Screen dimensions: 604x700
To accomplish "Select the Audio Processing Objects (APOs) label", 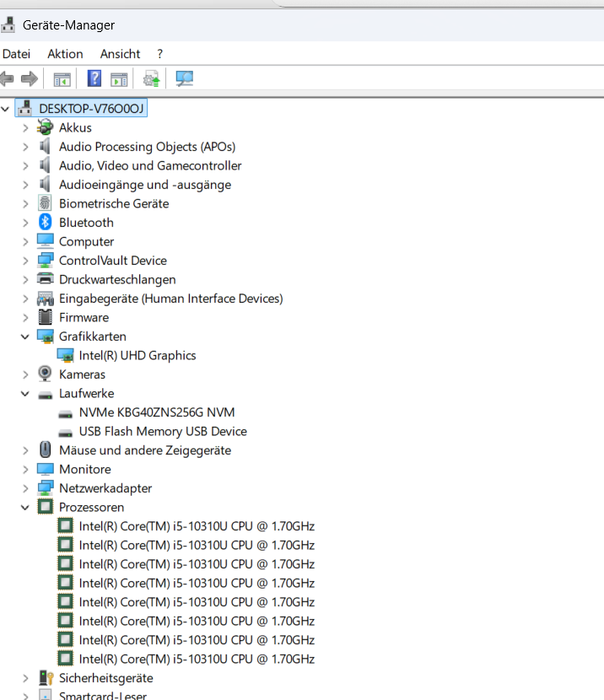I will (x=148, y=147).
